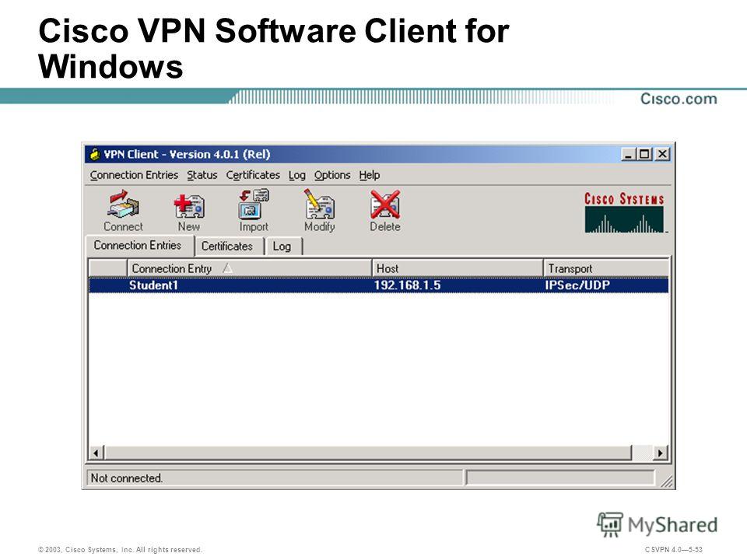
Task: Open the Options menu
Action: (332, 175)
